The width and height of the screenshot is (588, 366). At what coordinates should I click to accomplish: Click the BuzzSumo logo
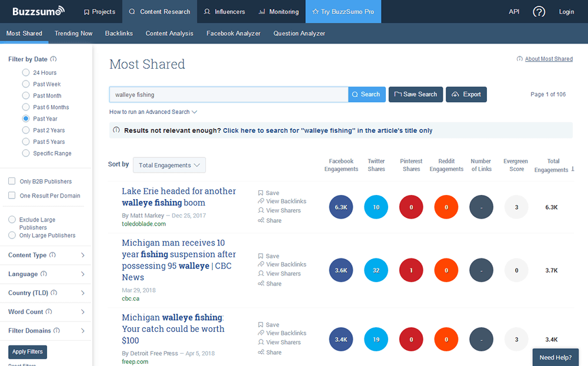(38, 11)
